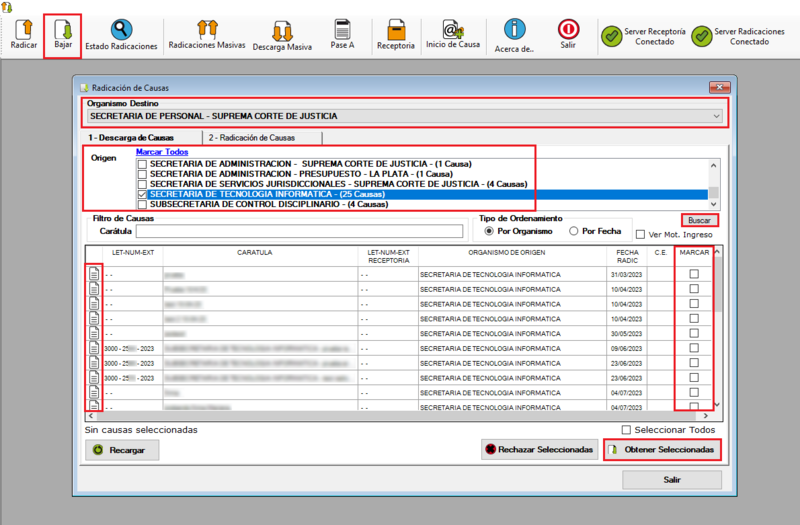The image size is (800, 525).
Task: Check Subsecretaria de Control Disciplinario origin
Action: click(142, 205)
